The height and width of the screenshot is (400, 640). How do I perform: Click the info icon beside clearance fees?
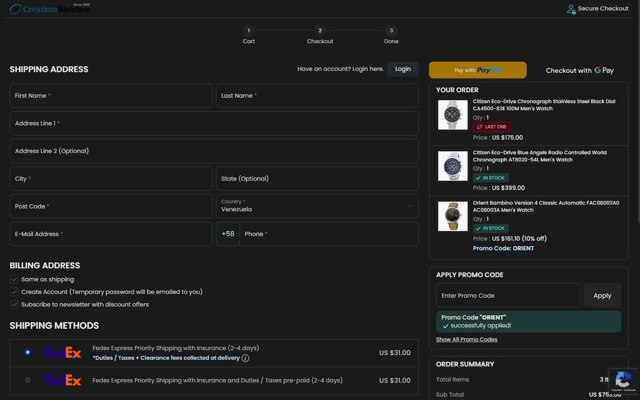(x=245, y=358)
